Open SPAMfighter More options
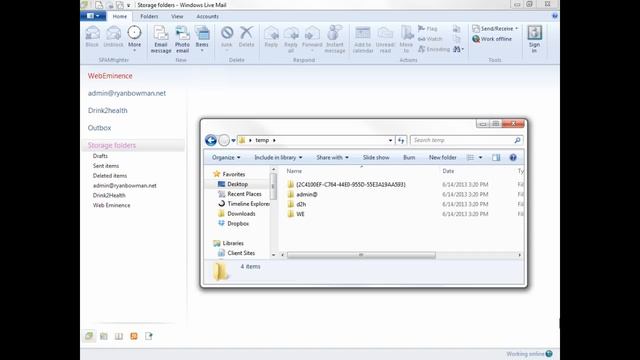Screen dimensions: 640x360 point(134,39)
